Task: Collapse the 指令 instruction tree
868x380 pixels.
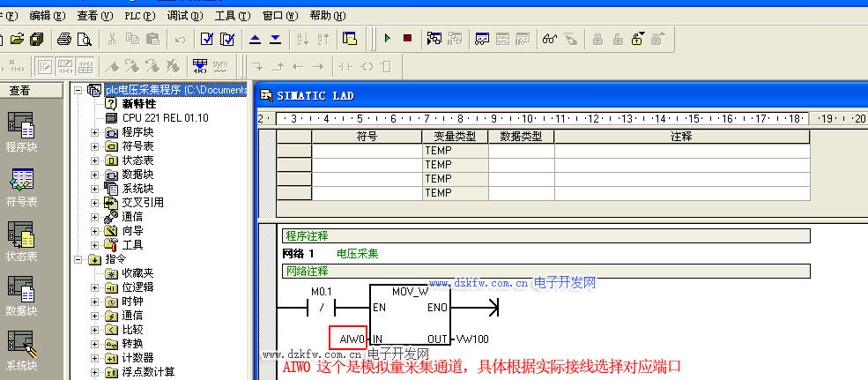Action: pyautogui.click(x=78, y=259)
